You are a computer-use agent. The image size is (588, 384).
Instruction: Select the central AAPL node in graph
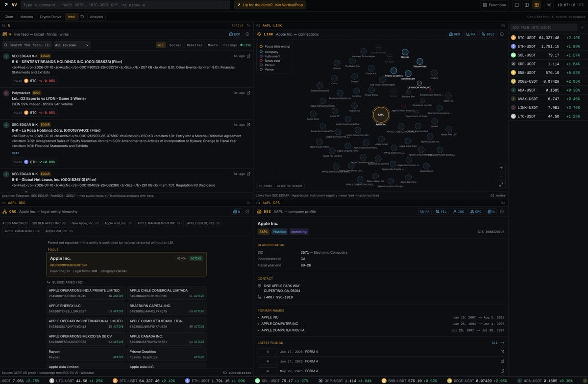click(x=381, y=115)
